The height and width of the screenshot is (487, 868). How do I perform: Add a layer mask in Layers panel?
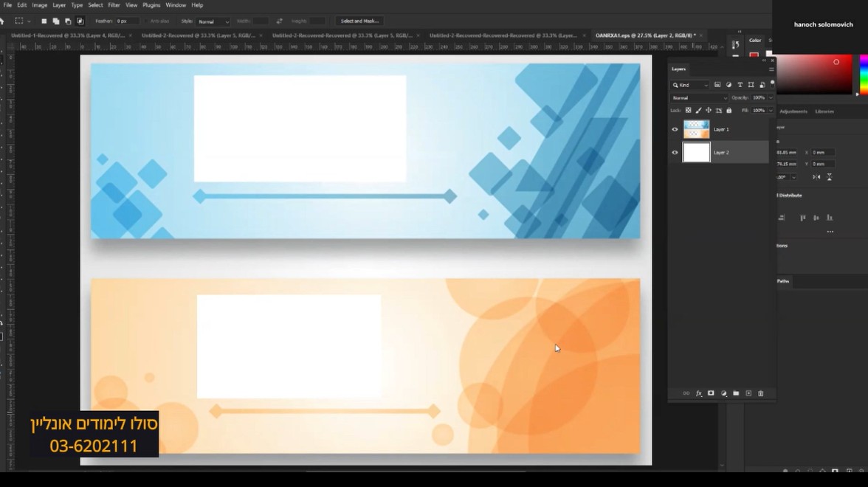tap(711, 393)
